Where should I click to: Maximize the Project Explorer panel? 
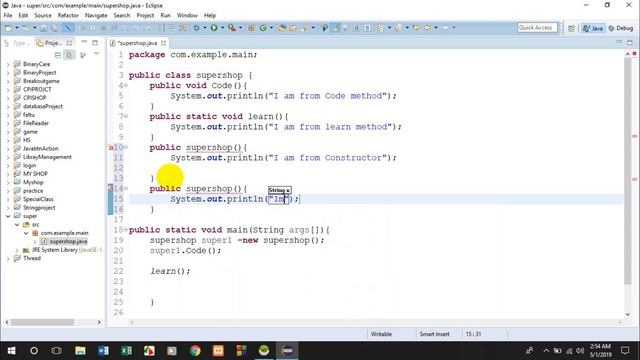tap(95, 42)
